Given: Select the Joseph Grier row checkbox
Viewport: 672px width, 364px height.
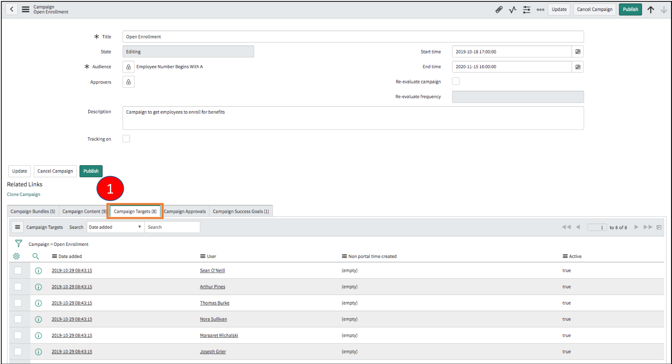Looking at the screenshot, I should 18,352.
